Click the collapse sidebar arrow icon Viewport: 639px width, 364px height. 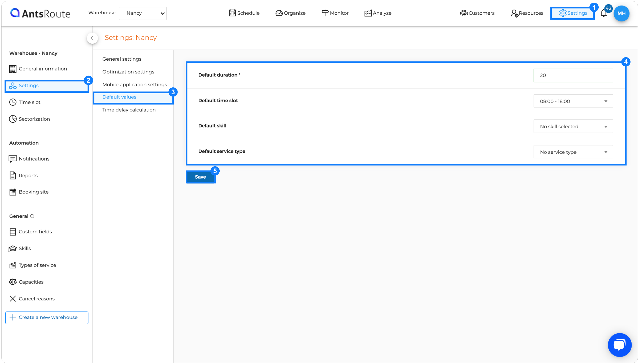click(92, 38)
